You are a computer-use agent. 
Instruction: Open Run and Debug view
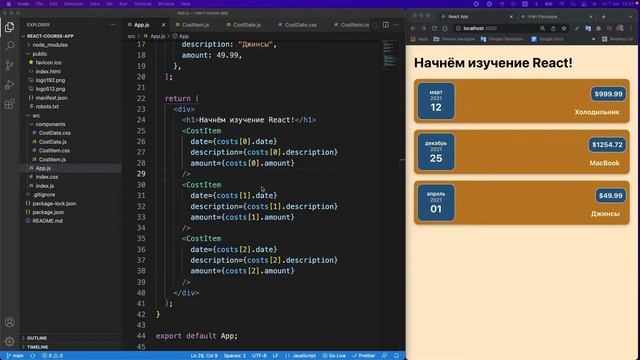click(x=9, y=85)
